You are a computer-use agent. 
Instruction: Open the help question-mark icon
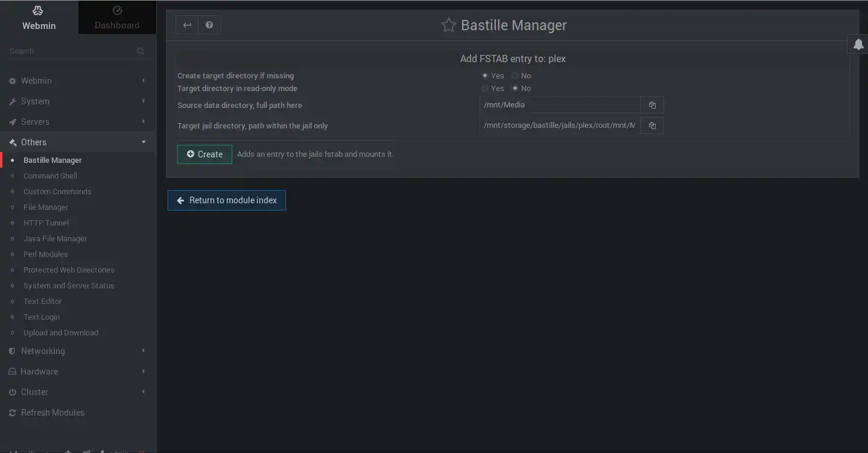pos(209,25)
